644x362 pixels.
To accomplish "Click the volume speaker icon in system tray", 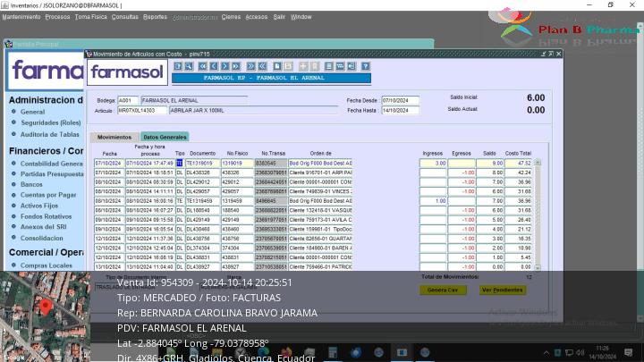I will [x=580, y=352].
